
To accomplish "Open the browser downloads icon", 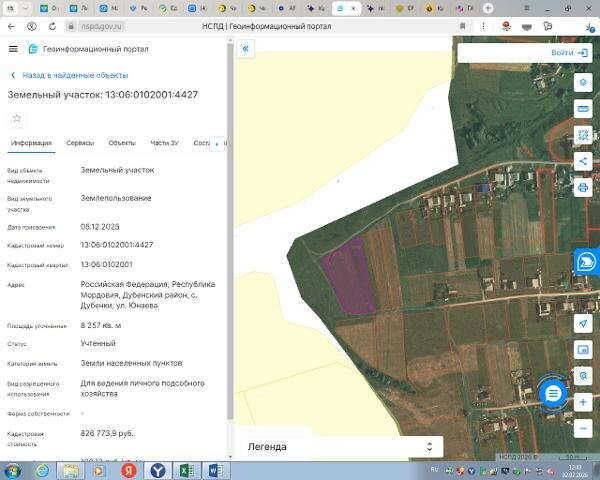I will (590, 27).
